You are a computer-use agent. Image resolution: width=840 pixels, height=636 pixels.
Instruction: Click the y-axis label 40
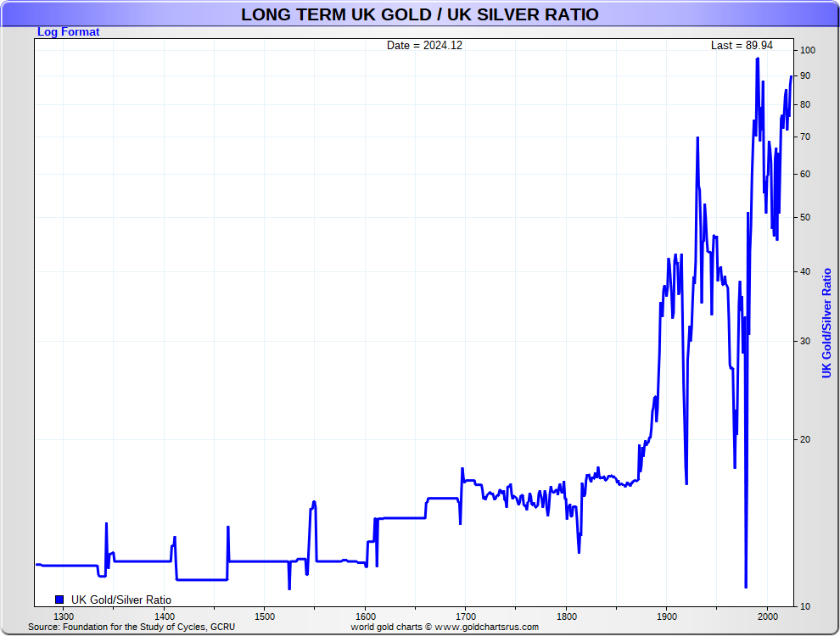click(805, 272)
